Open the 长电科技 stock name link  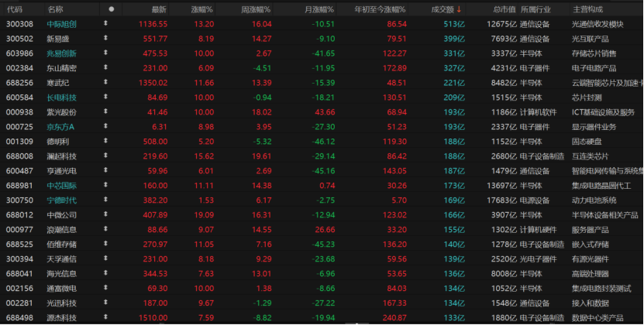(x=61, y=97)
